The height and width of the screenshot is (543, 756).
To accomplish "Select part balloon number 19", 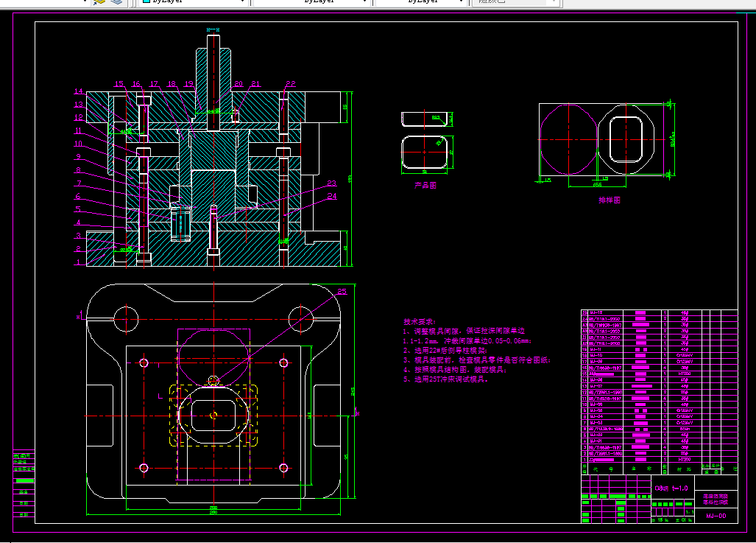I will 189,83.
